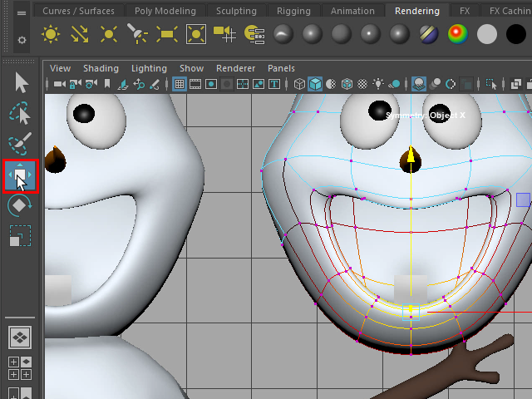The width and height of the screenshot is (532, 399).
Task: Select the Scale tool
Action: [21, 236]
